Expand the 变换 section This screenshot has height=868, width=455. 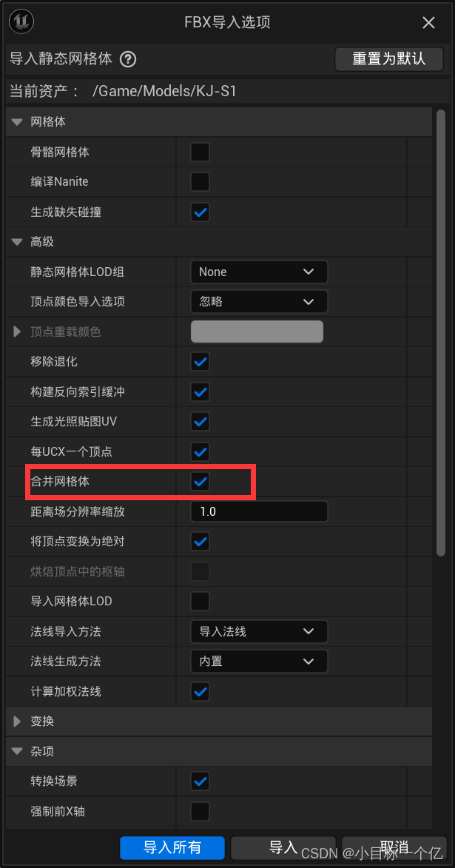point(17,721)
